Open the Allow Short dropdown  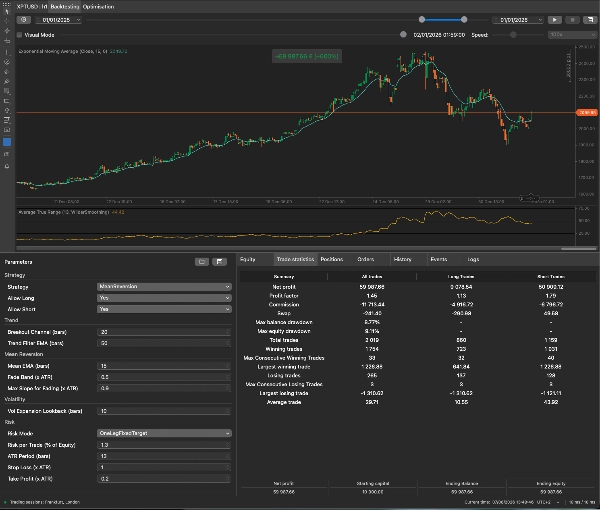(x=164, y=309)
